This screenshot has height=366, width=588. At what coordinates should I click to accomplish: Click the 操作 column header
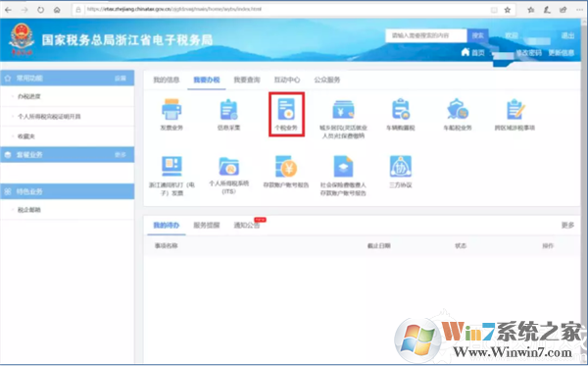[548, 246]
